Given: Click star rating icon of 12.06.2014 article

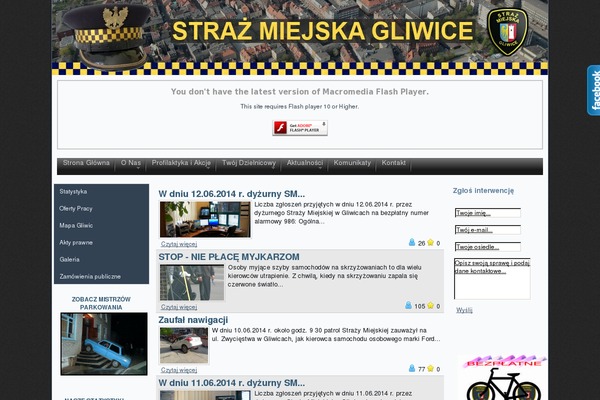Looking at the screenshot, I should 430,242.
